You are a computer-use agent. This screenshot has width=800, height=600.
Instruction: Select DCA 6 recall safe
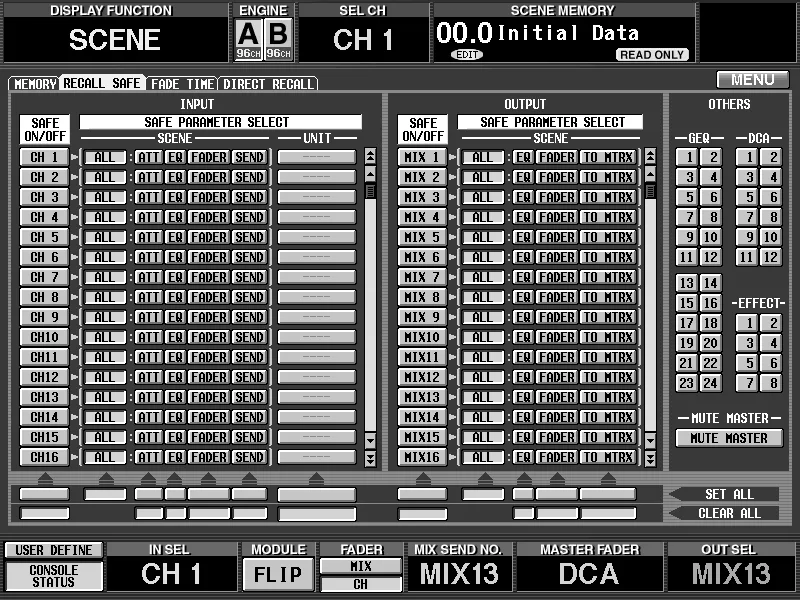(771, 197)
